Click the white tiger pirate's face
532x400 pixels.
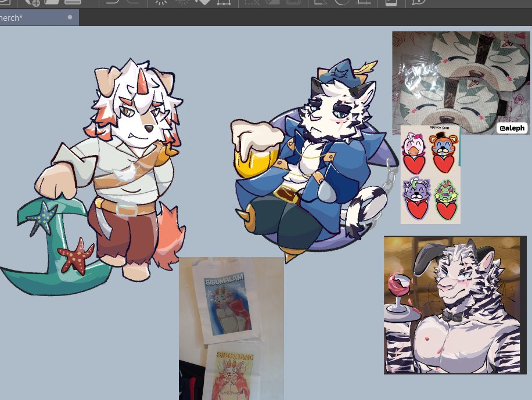[x=331, y=114]
